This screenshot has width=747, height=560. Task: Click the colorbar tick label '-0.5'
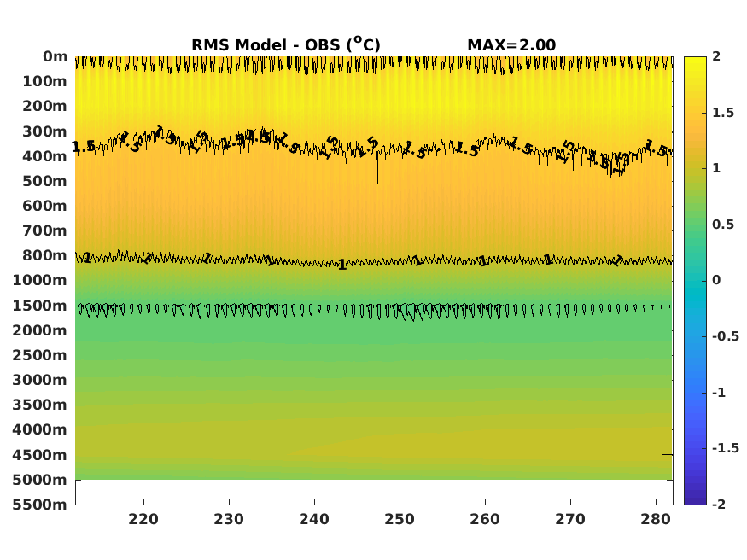726,336
